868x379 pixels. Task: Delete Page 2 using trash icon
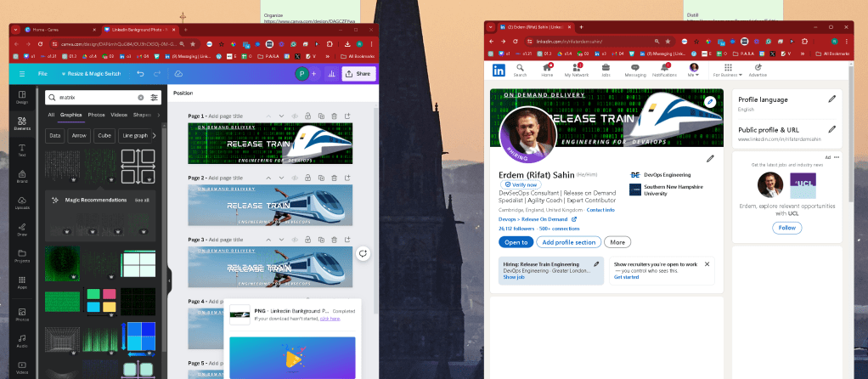(335, 178)
